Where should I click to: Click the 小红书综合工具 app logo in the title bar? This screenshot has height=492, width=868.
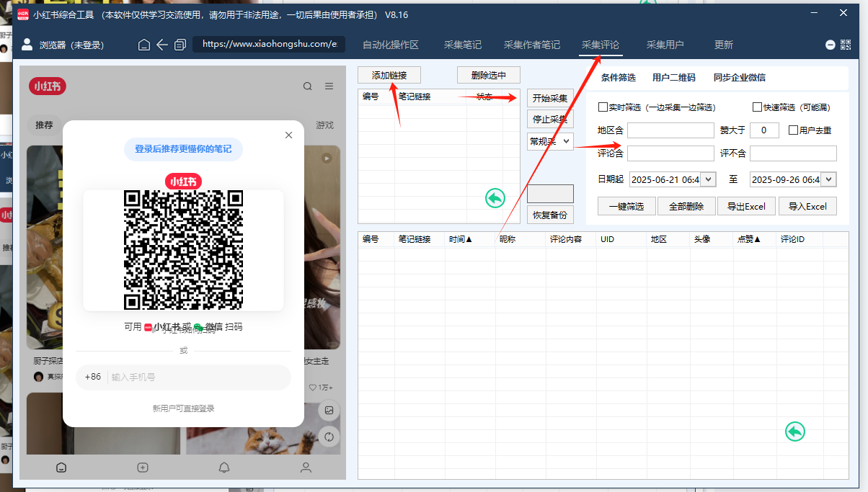(x=23, y=14)
